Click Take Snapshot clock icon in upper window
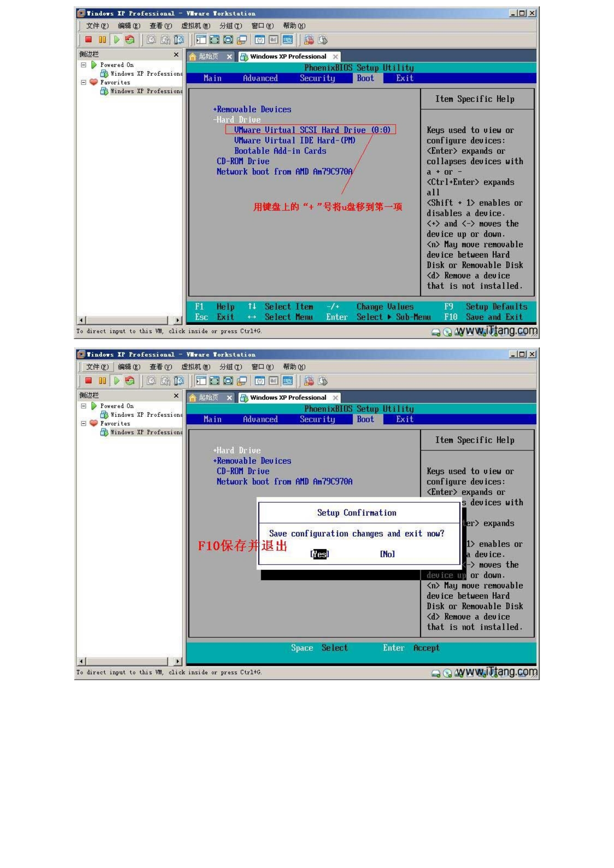The image size is (614, 868). tap(151, 39)
